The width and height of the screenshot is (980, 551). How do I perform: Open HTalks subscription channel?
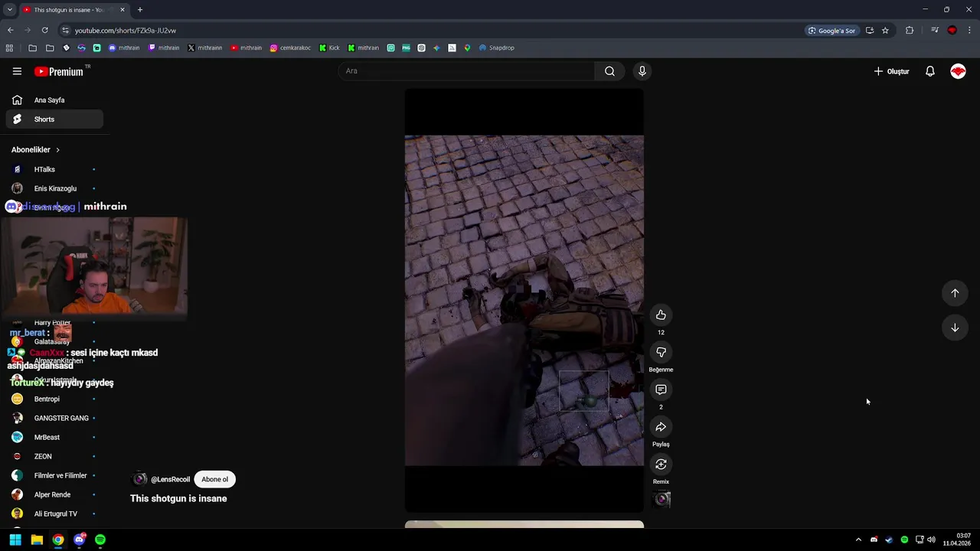click(x=54, y=169)
